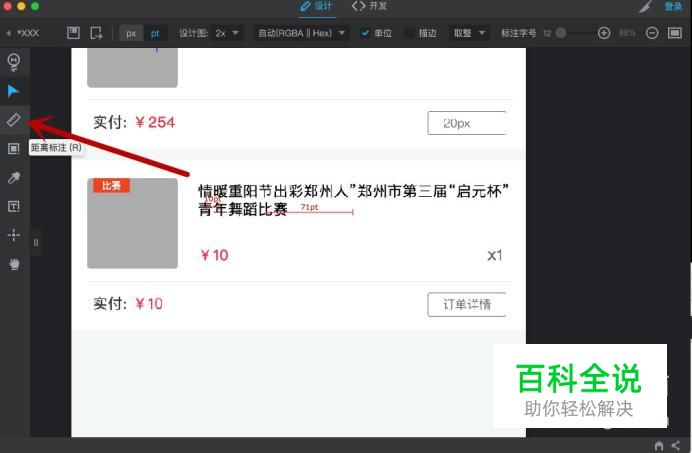Screen dimensions: 692x453
Task: Go back using arrow beside *XXX
Action: (x=8, y=33)
